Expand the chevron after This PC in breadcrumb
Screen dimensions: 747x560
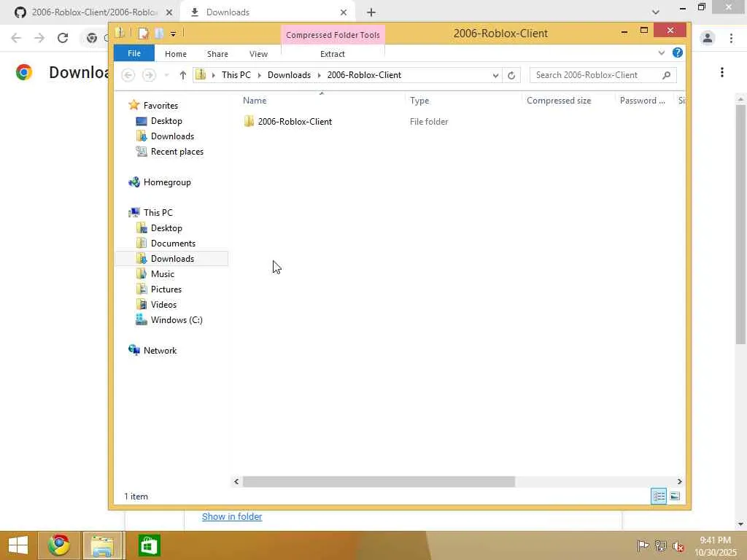259,75
